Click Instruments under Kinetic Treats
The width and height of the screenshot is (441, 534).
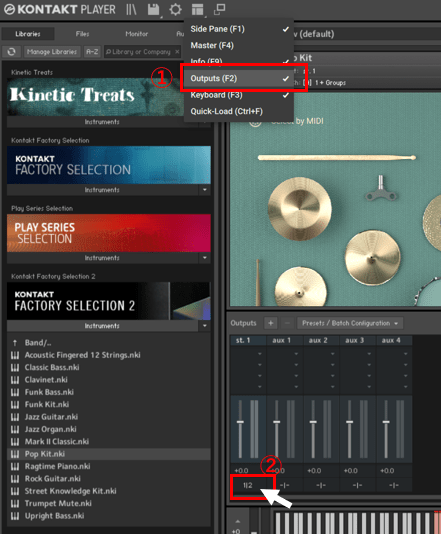(x=102, y=122)
